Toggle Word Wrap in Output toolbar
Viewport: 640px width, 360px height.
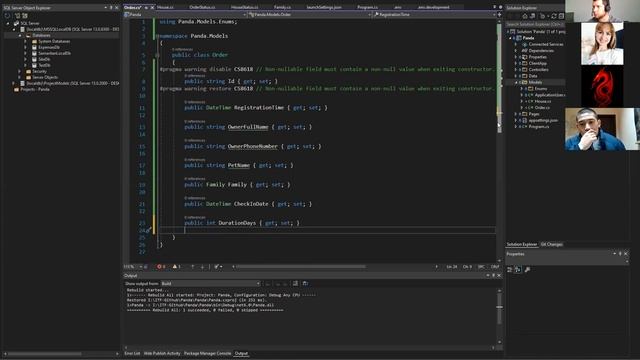coord(305,283)
